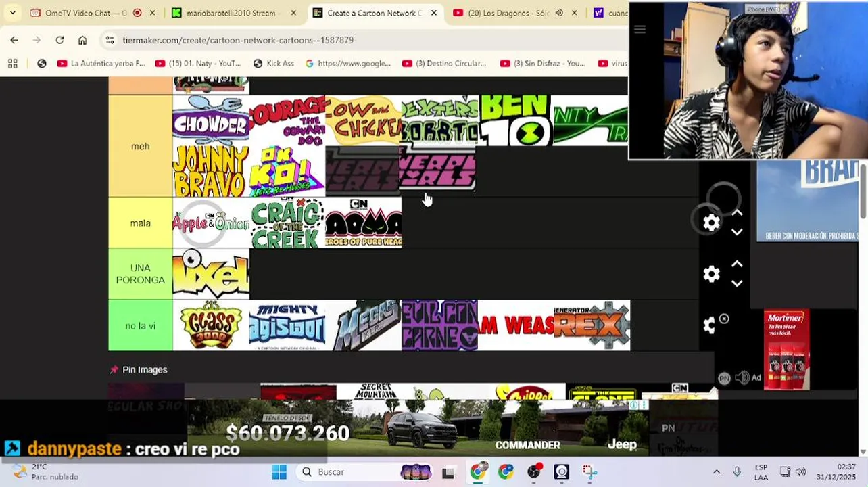Open the Kick Ass bookmark
The height and width of the screenshot is (487, 868).
coord(274,63)
